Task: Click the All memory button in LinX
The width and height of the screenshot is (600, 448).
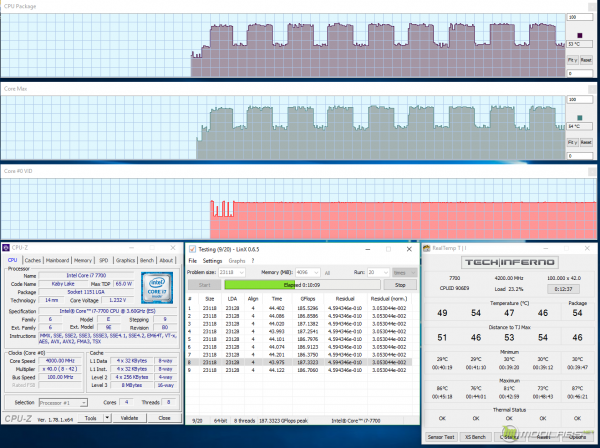Action: [x=327, y=272]
